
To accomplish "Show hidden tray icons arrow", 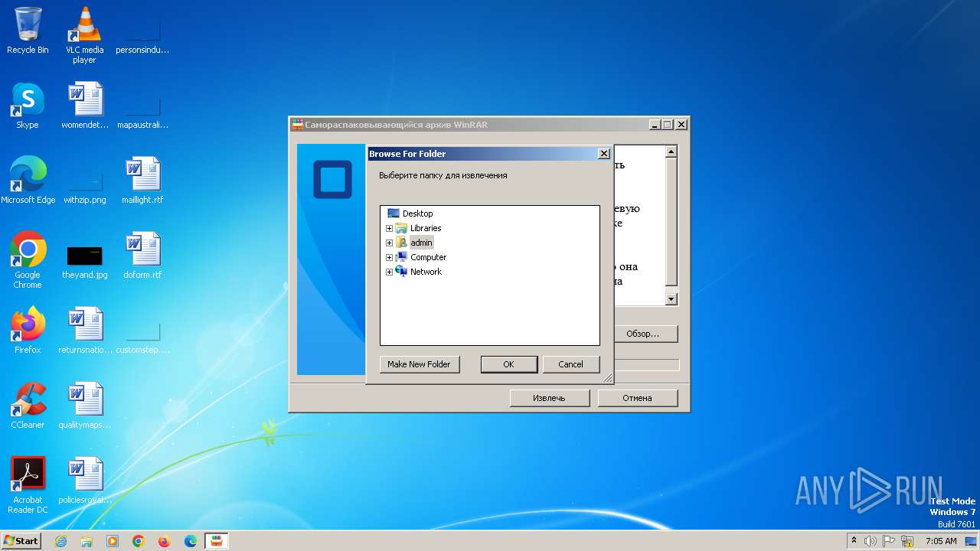I will [854, 541].
